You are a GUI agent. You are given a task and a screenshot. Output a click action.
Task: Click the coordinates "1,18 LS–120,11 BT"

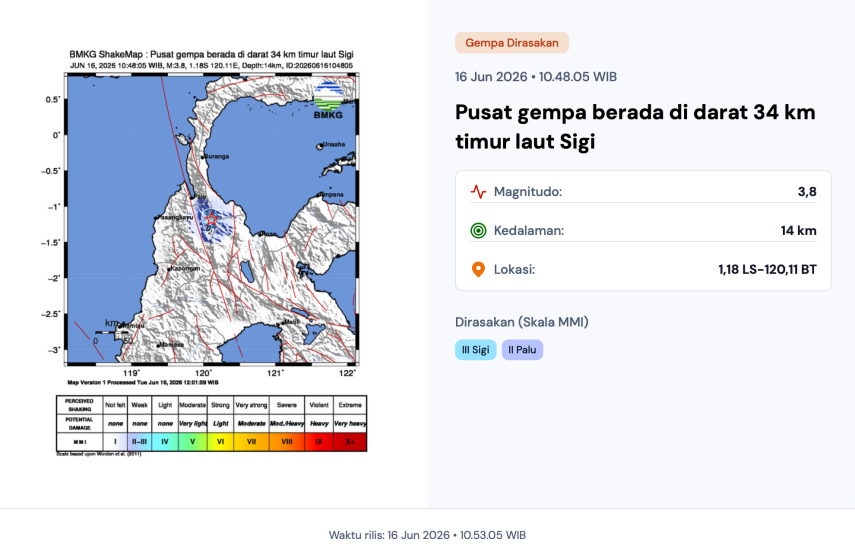[767, 269]
